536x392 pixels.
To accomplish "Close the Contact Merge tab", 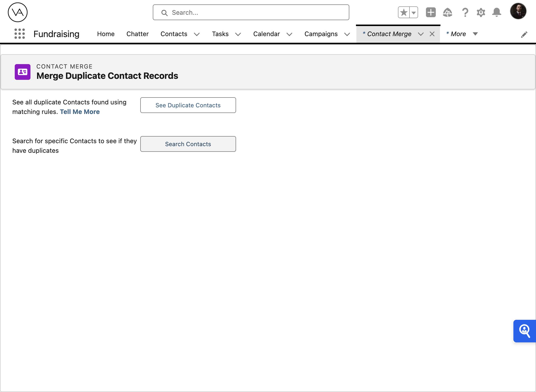I will click(432, 34).
